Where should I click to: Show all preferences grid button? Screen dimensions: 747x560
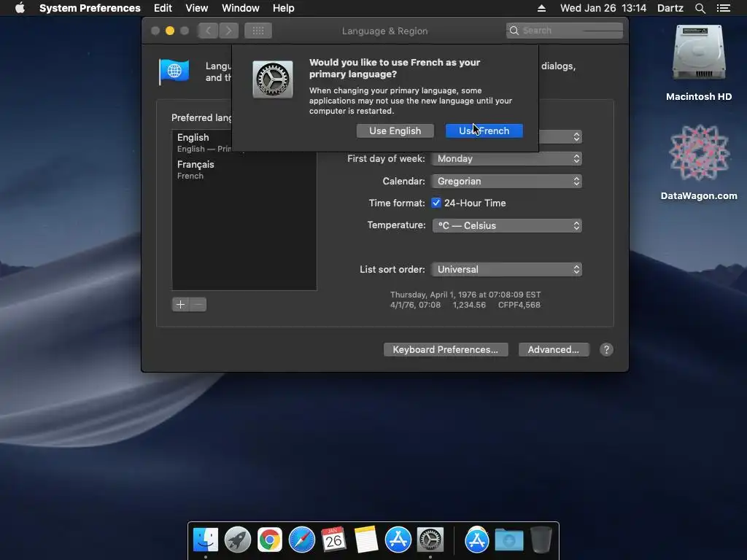tap(258, 31)
